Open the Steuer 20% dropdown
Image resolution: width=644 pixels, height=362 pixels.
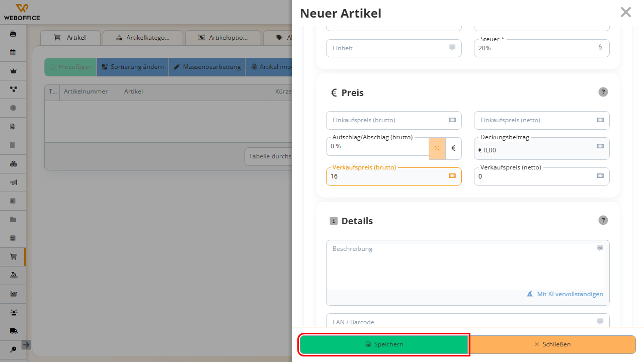tap(542, 48)
